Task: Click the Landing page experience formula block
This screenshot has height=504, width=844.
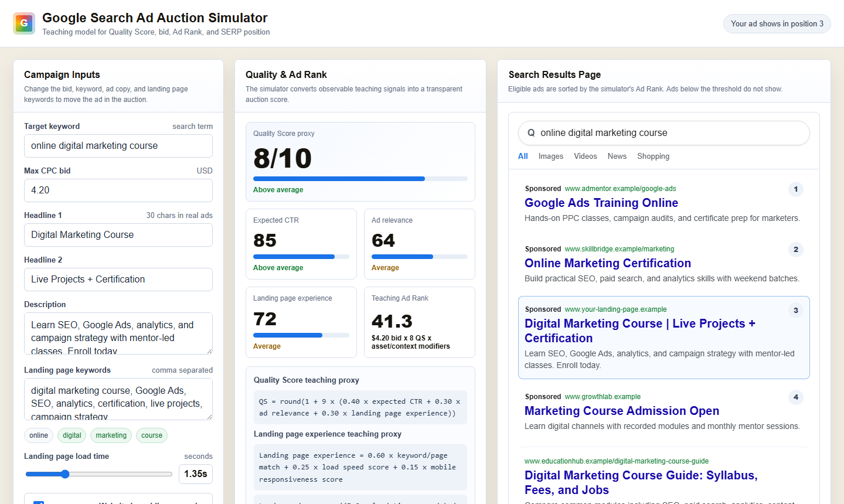Action: coord(360,467)
